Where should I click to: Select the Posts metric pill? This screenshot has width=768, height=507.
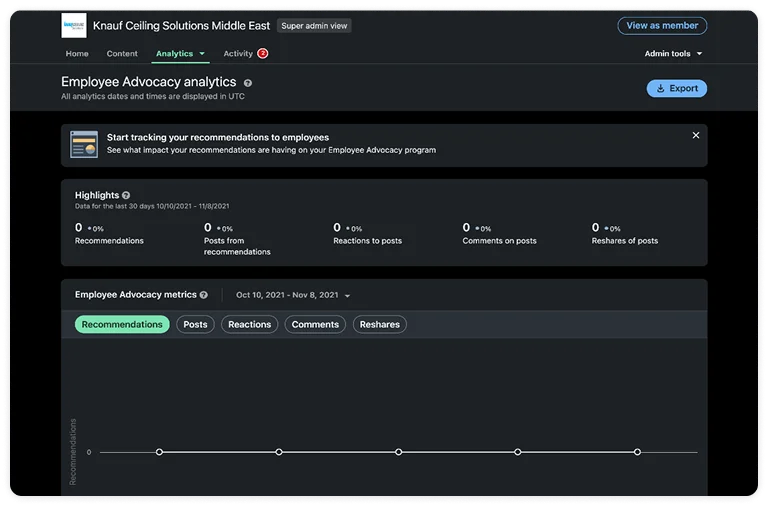195,324
